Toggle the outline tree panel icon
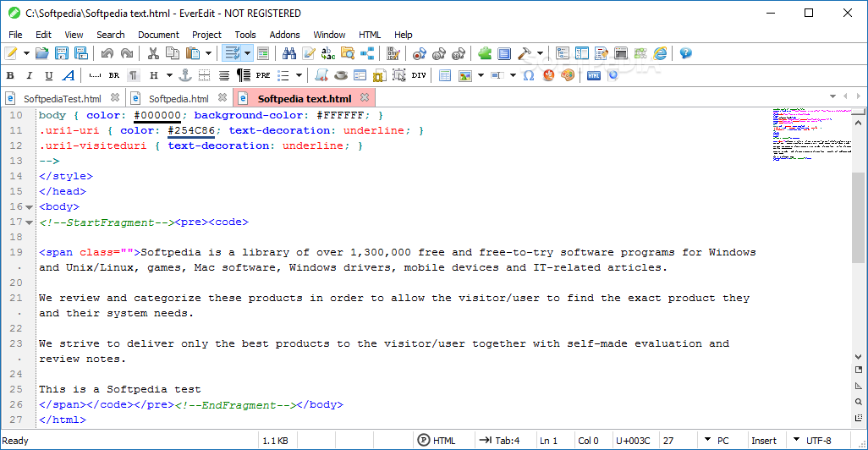The image size is (868, 450). 563,53
